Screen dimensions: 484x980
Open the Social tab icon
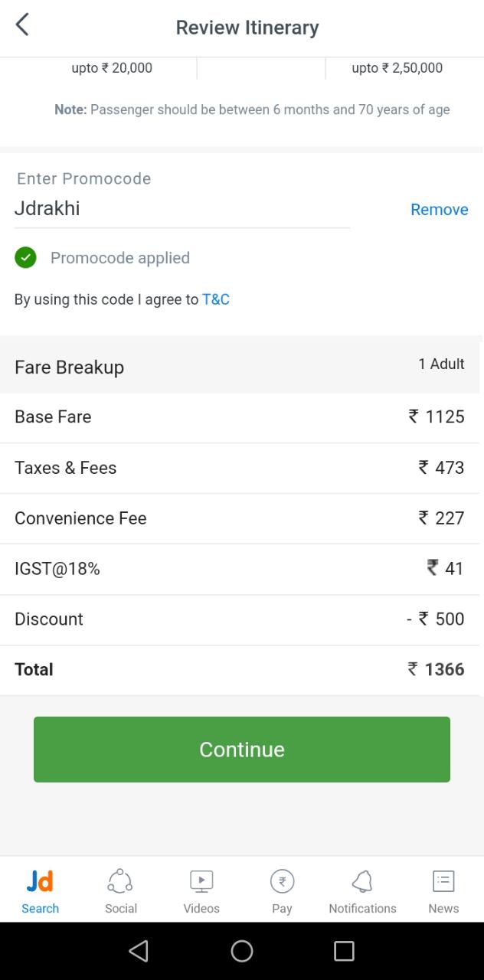120,881
